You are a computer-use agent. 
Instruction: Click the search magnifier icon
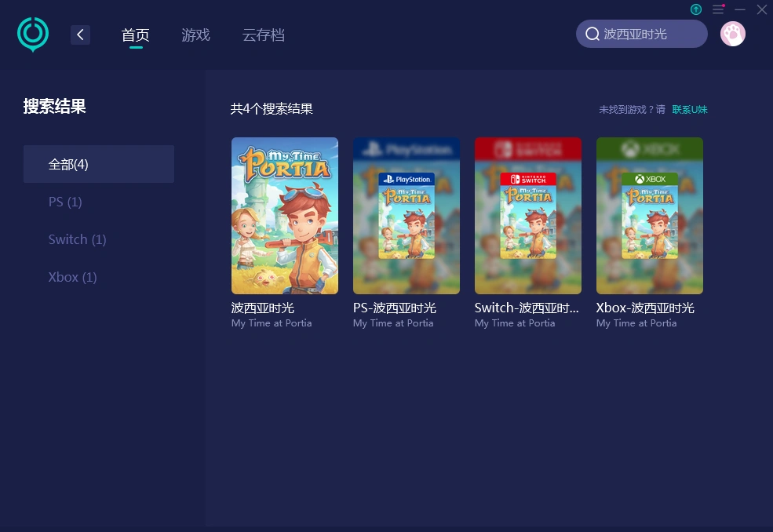pyautogui.click(x=592, y=34)
